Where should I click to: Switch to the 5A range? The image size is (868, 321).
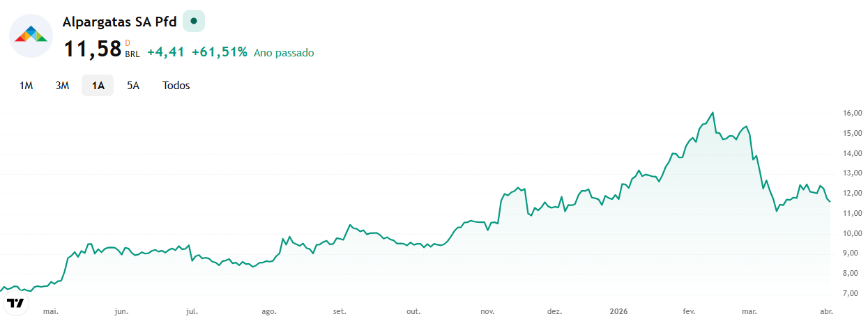[133, 86]
